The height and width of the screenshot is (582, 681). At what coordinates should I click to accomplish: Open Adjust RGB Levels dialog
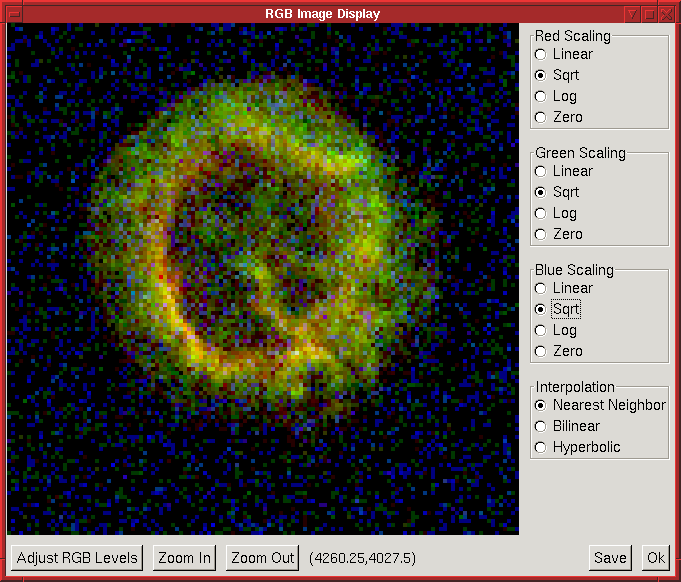pyautogui.click(x=77, y=558)
